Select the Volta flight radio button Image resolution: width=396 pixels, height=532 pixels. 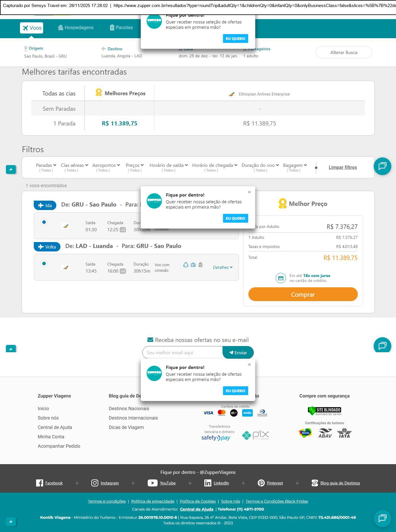[44, 264]
